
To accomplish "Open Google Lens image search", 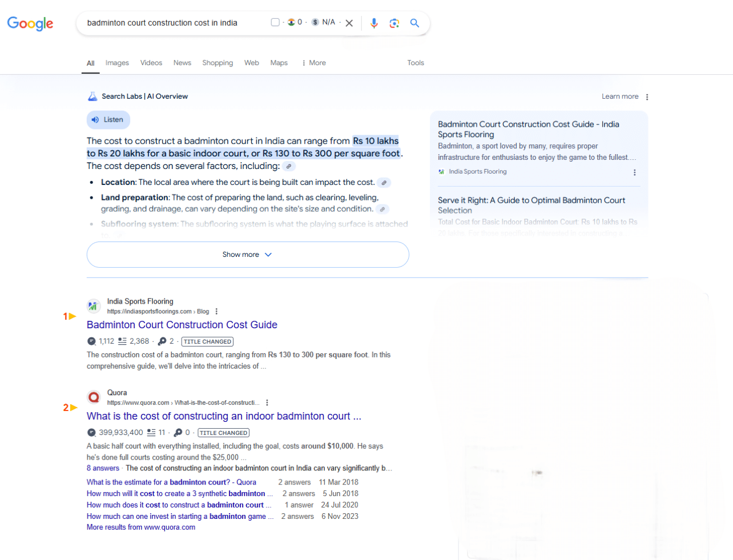I will click(394, 23).
